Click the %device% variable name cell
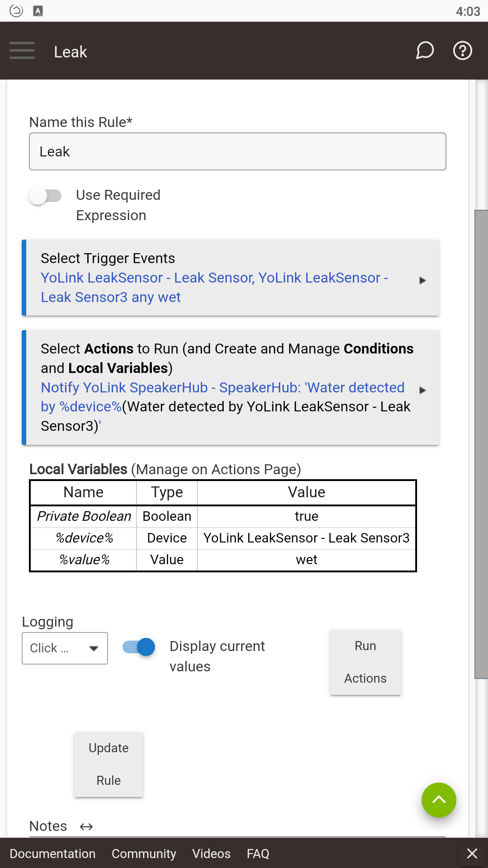The height and width of the screenshot is (868, 488). point(84,538)
